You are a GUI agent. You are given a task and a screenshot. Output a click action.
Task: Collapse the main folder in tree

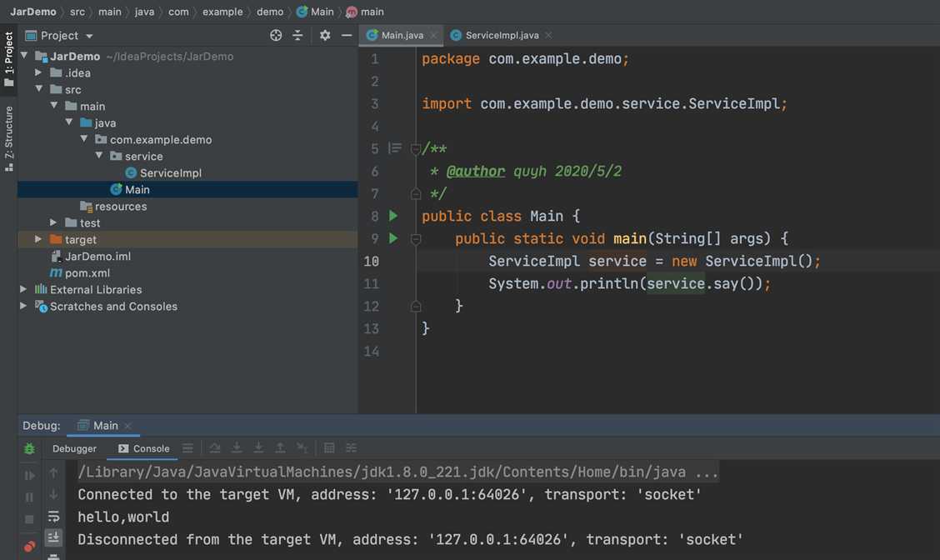54,106
